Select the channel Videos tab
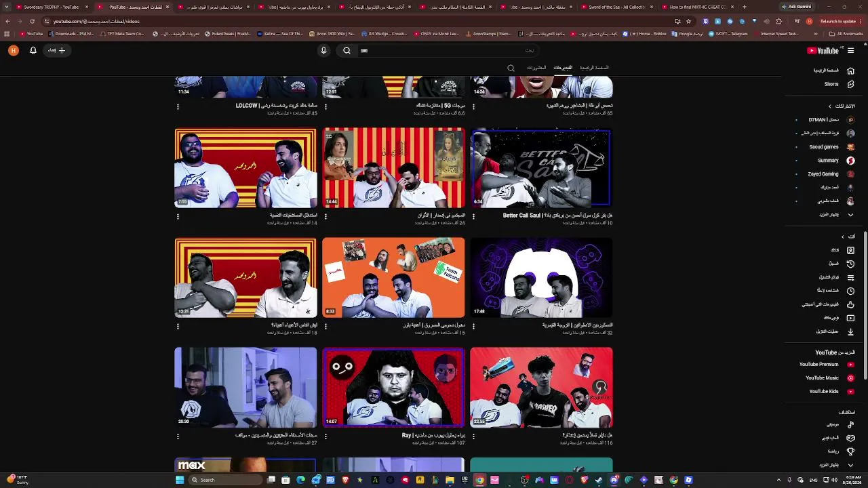 click(x=563, y=68)
